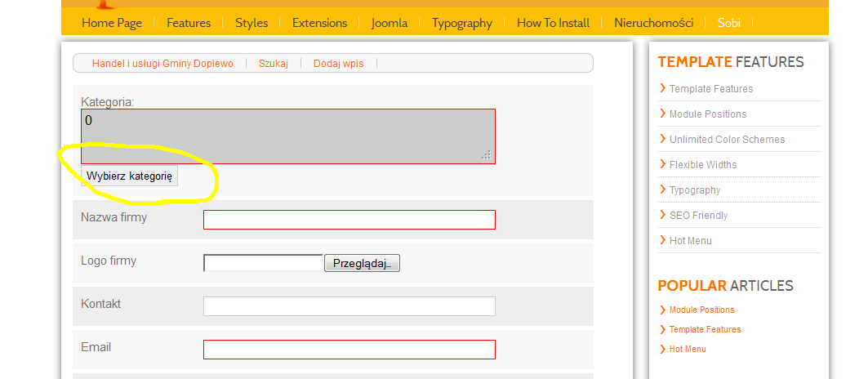Open Handel i usługi Gminy Dopiewo link
The height and width of the screenshot is (379, 868).
pyautogui.click(x=162, y=64)
